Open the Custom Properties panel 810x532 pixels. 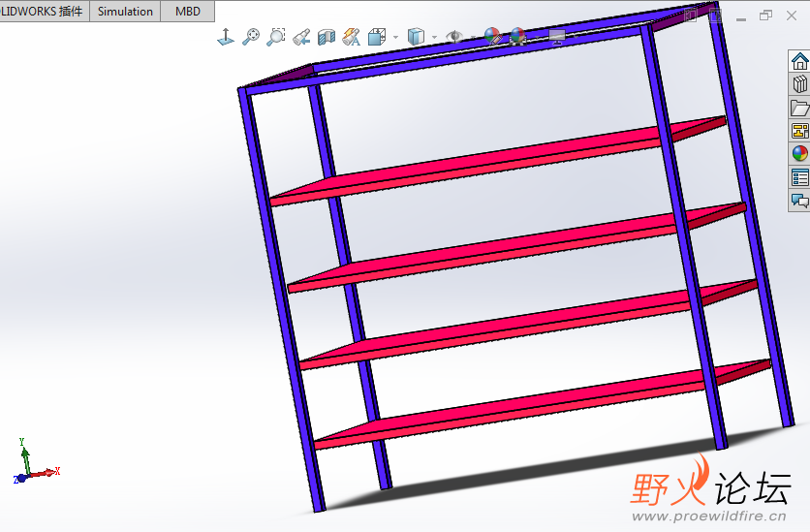tap(799, 177)
